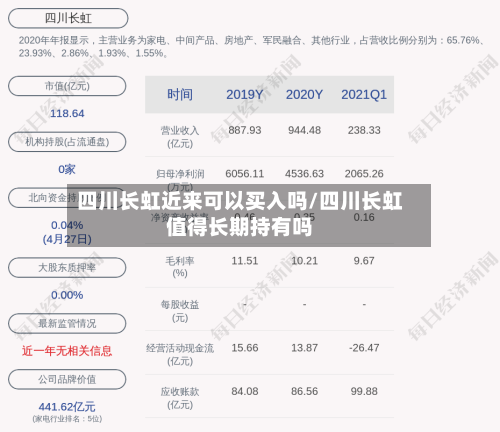
Task: Select the 99.88 receivables cell
Action: click(x=364, y=391)
